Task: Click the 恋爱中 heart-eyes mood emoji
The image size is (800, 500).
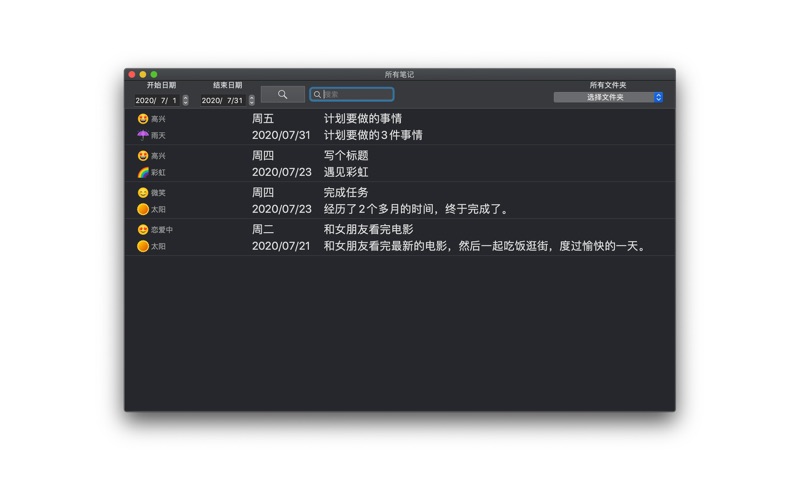Action: point(143,229)
